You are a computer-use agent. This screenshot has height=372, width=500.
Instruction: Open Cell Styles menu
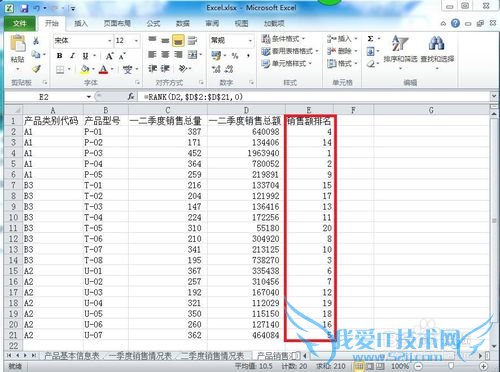pos(287,63)
